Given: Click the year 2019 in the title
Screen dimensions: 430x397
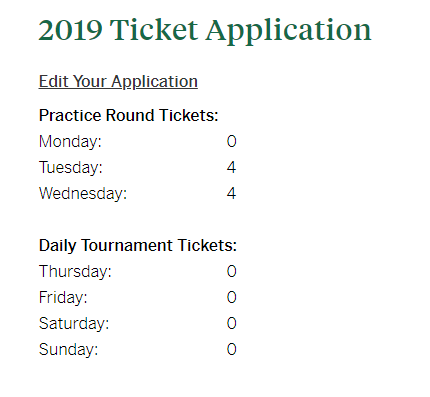Looking at the screenshot, I should pyautogui.click(x=71, y=30).
